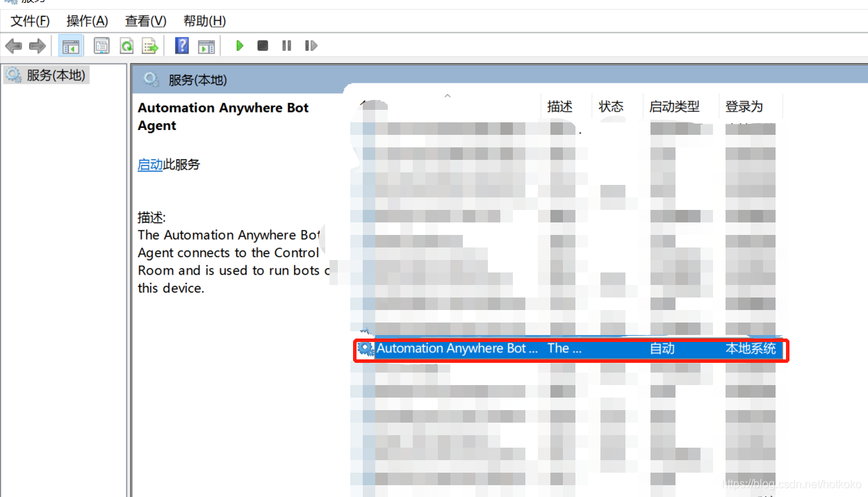
Task: Toggle the action pane display
Action: click(206, 45)
